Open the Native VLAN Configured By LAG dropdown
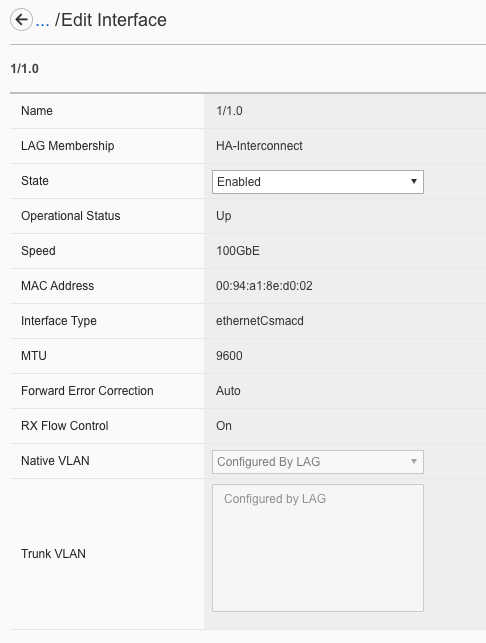The height and width of the screenshot is (643, 486). [317, 462]
